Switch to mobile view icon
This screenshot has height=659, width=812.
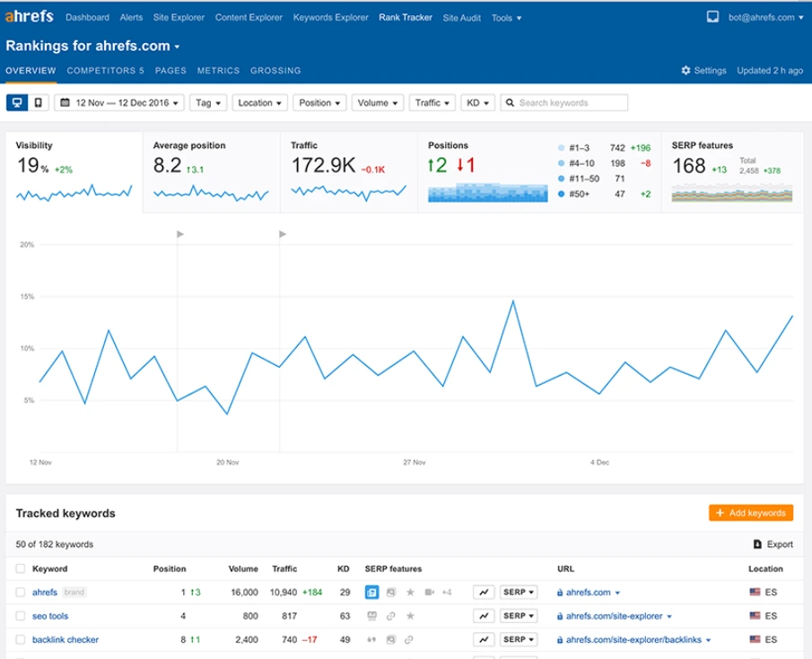pyautogui.click(x=39, y=102)
